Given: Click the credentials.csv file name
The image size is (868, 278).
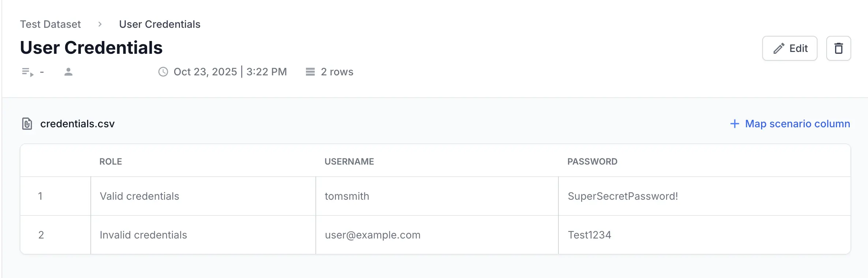Looking at the screenshot, I should click(78, 124).
